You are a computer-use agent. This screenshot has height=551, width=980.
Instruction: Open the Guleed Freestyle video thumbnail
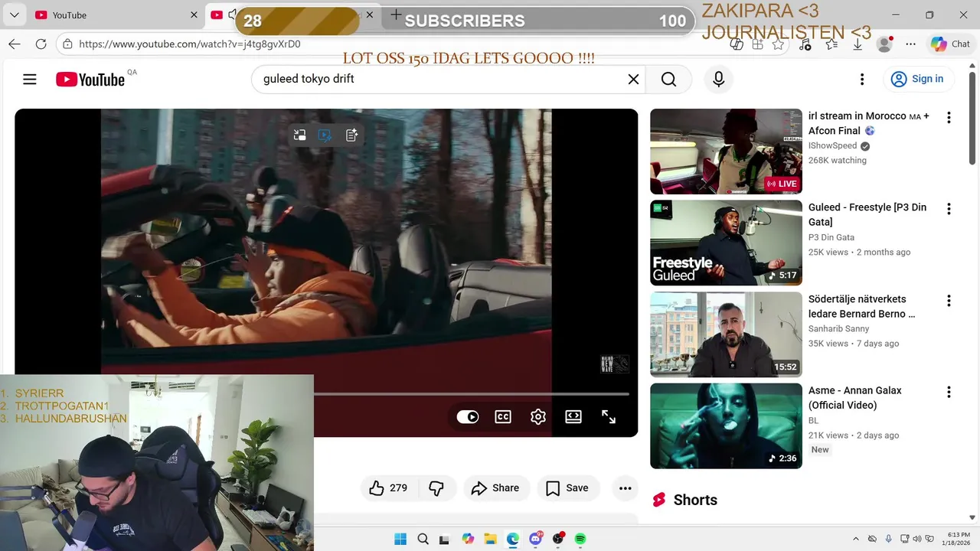726,243
